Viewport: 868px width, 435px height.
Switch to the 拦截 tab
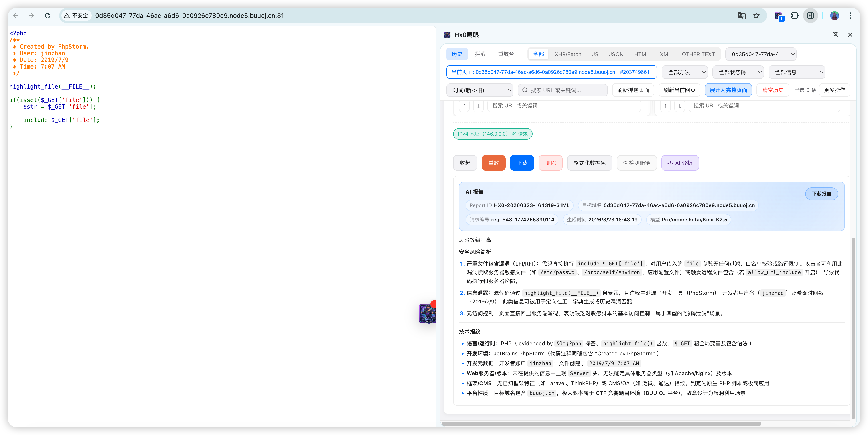(480, 54)
